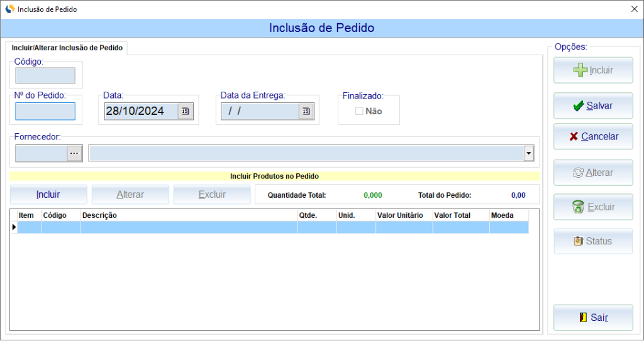The image size is (644, 341).
Task: Open the Data da Entrega calendar picker
Action: pyautogui.click(x=306, y=111)
